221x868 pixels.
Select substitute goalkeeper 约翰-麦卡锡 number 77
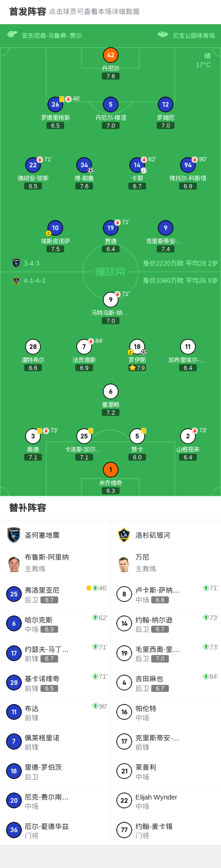pyautogui.click(x=166, y=830)
